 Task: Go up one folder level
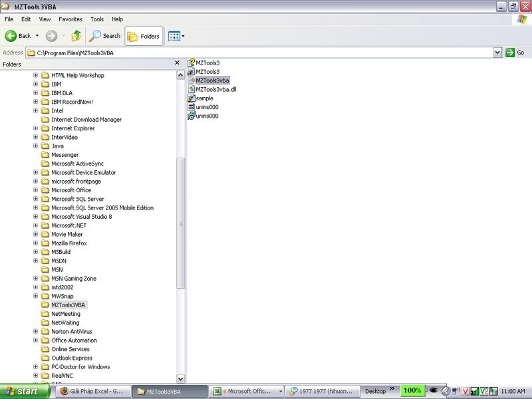point(76,36)
